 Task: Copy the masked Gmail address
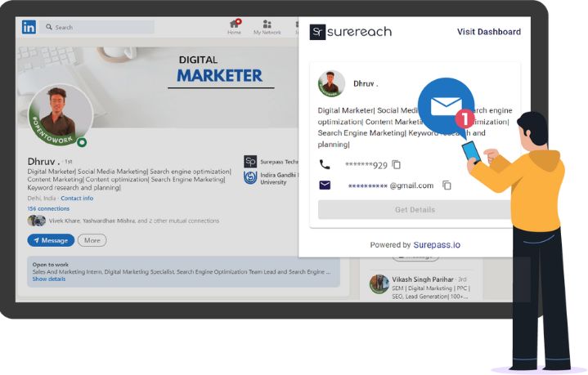click(x=447, y=185)
